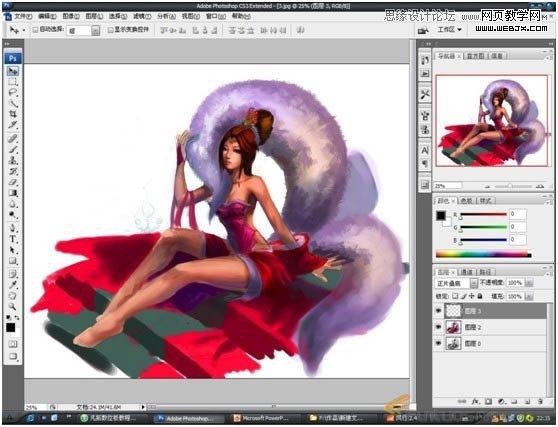Screen dimensions: 558x427
Task: Open the 不透明度 opacity slider arrow
Action: coord(529,283)
